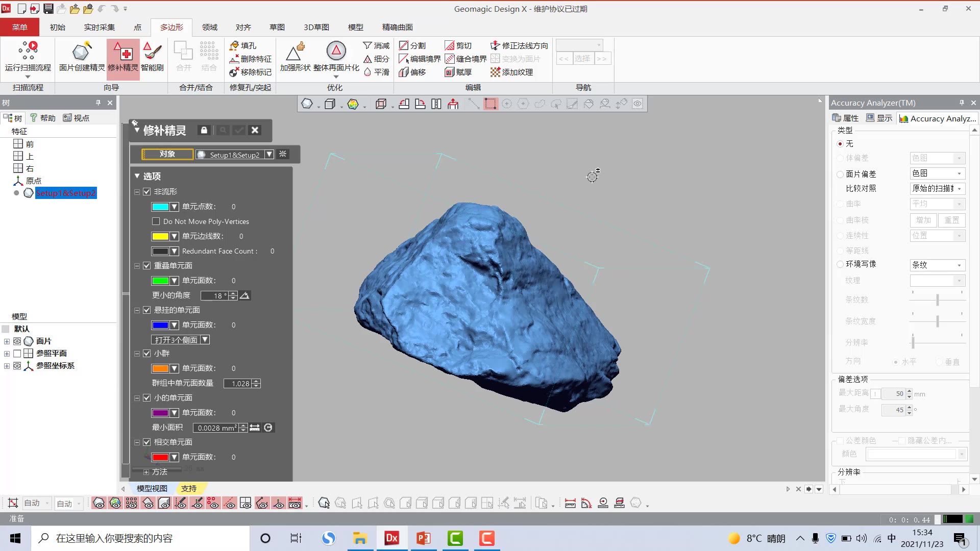Click the lock icon in 修补精灵 header
The height and width of the screenshot is (551, 980).
tap(204, 130)
